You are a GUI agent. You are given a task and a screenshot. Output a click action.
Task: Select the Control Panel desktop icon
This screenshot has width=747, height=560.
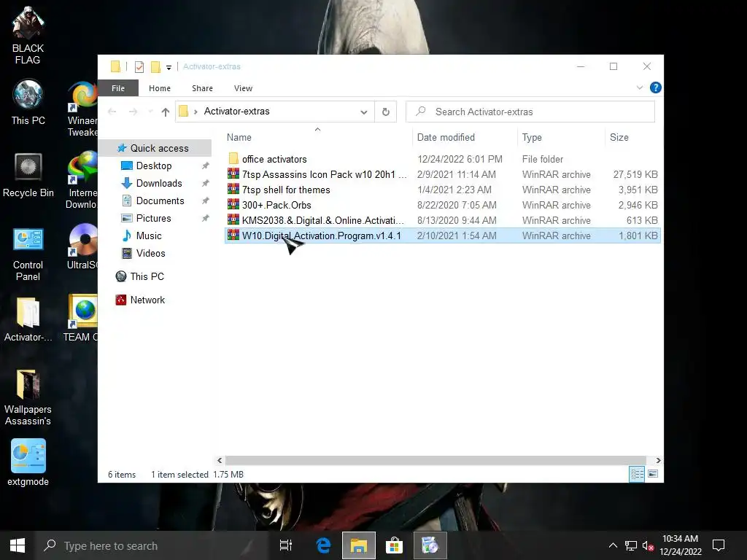[x=28, y=253]
